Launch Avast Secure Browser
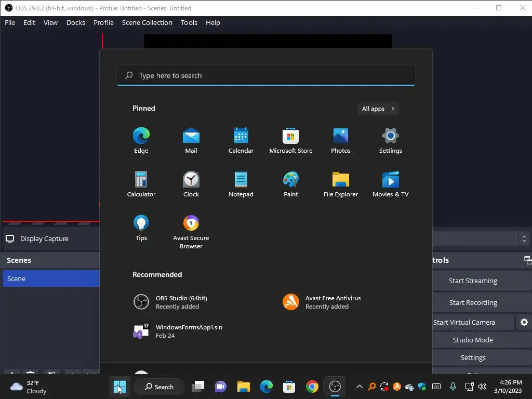Viewport: 532px width, 399px height. point(191,232)
